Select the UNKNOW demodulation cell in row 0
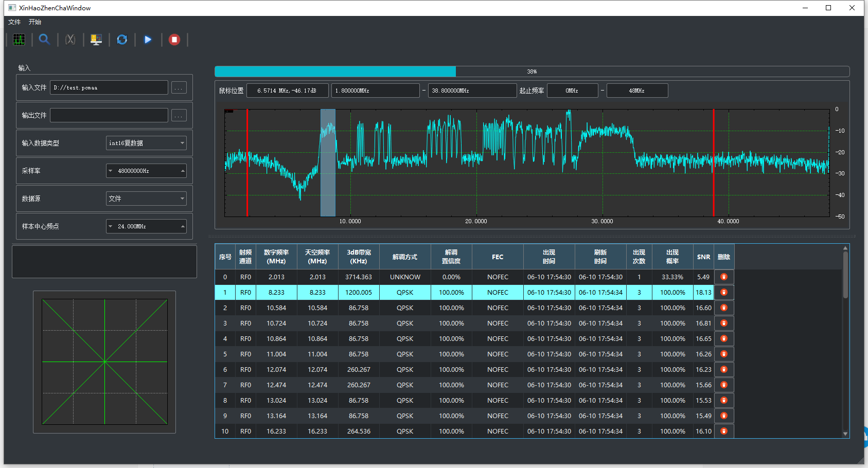 [405, 277]
